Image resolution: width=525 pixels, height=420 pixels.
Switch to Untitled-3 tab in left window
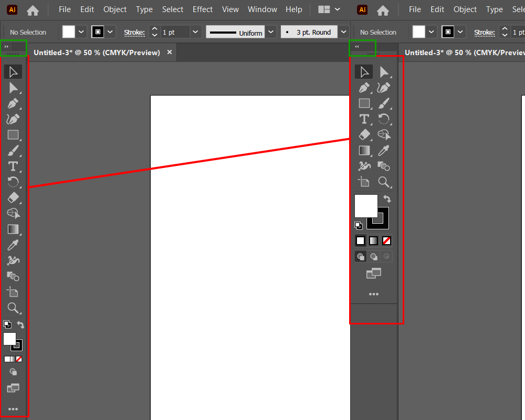(x=97, y=52)
